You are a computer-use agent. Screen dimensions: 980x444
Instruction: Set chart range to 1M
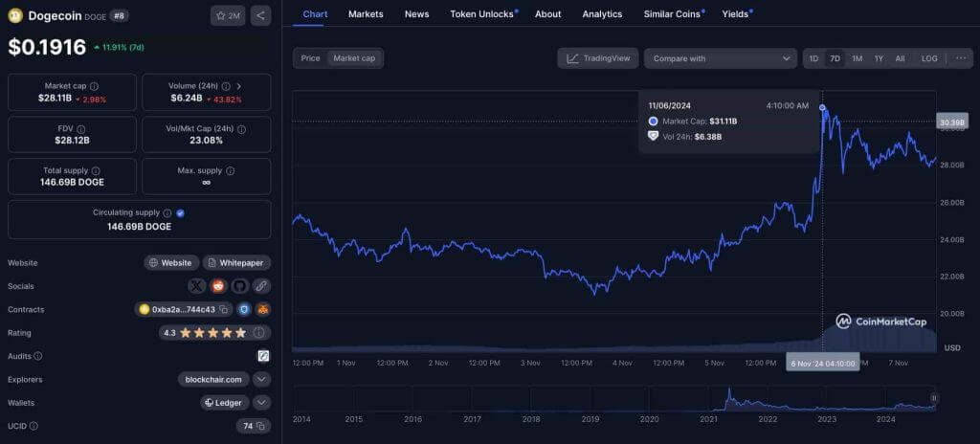click(x=857, y=58)
